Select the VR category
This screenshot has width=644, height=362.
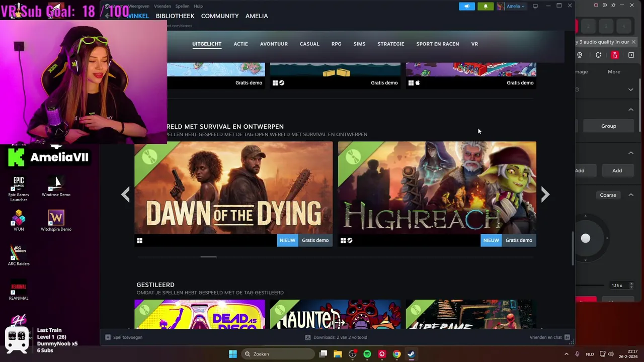(474, 44)
